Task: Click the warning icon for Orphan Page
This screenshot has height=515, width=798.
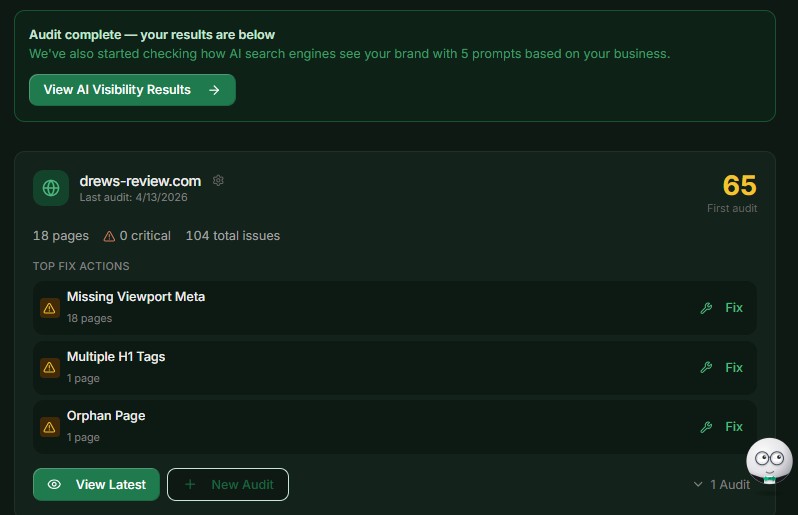Action: 49,427
